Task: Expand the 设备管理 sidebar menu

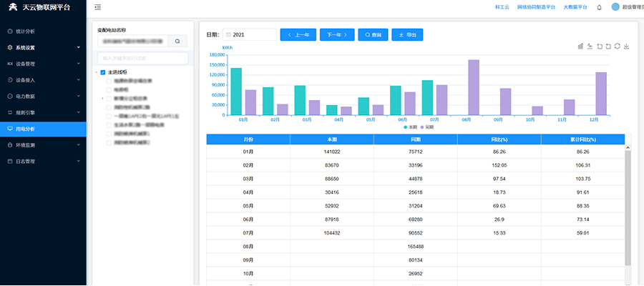Action: (x=43, y=64)
